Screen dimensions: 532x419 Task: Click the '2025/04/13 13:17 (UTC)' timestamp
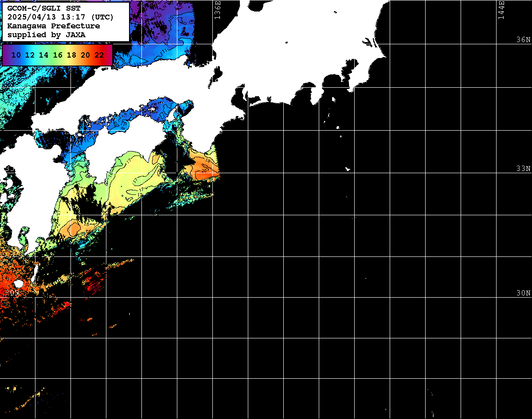(x=60, y=17)
